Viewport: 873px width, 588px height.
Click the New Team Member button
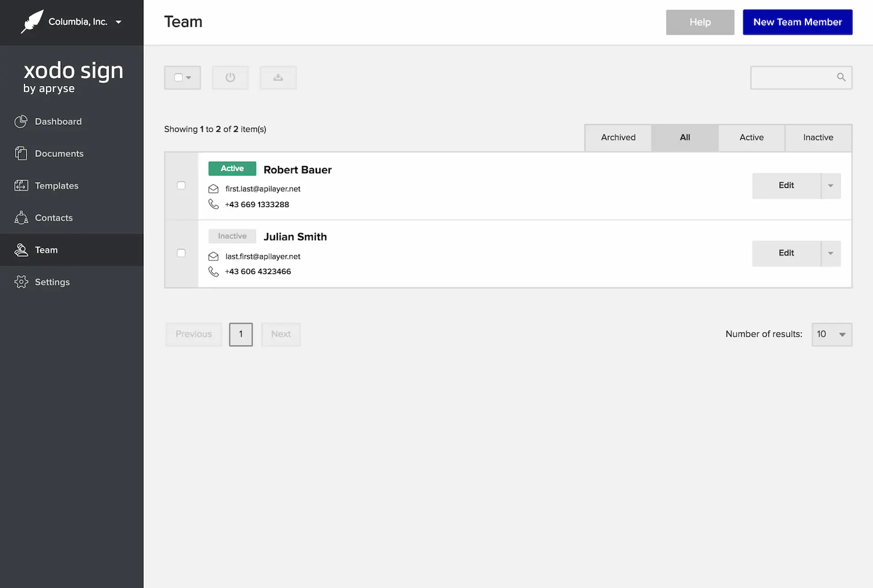(x=798, y=22)
